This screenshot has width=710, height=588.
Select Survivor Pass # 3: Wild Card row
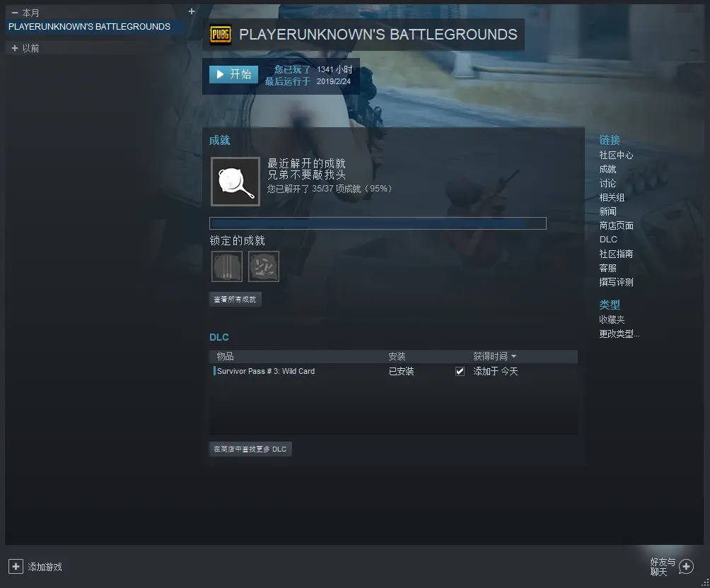(393, 371)
